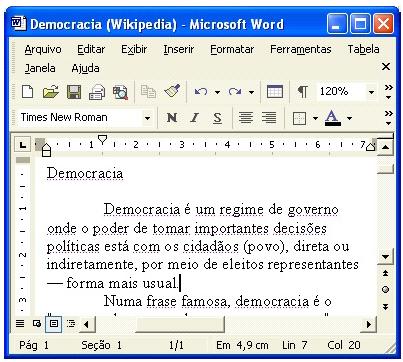This screenshot has height=362, width=403.
Task: Apply font color with A button
Action: (x=332, y=118)
